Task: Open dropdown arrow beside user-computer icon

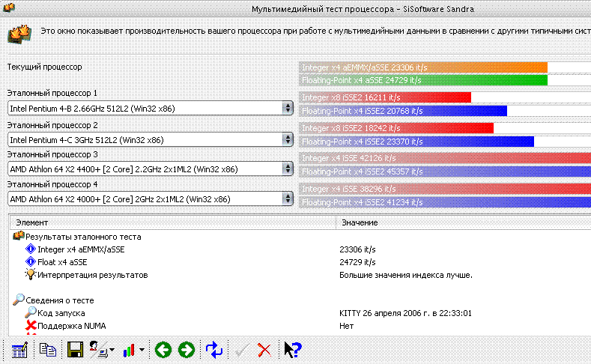Action: click(112, 350)
